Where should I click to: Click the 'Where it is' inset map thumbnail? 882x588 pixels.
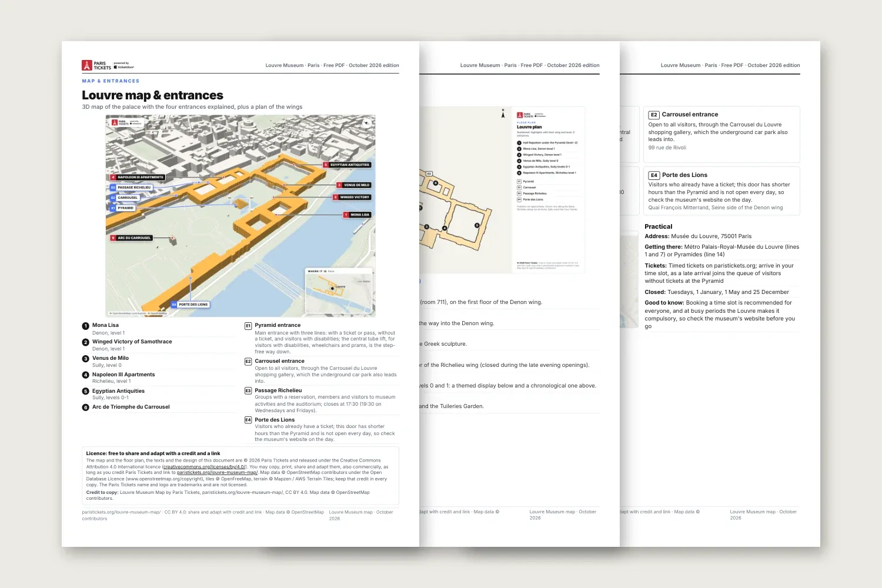[339, 292]
